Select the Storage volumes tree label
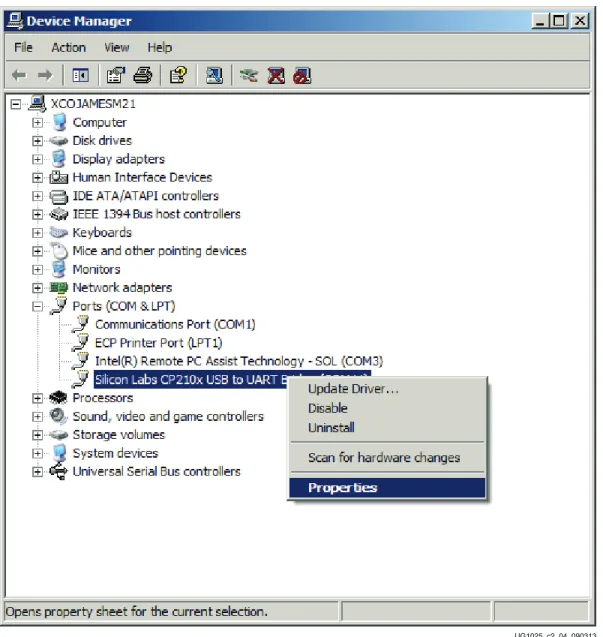Viewport: 603px width, 637px height. [119, 435]
